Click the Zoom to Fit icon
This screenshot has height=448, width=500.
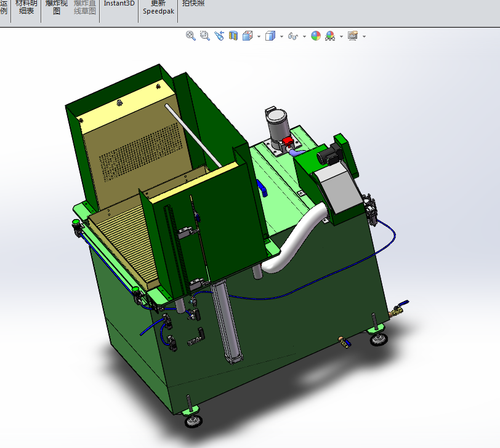pos(191,36)
